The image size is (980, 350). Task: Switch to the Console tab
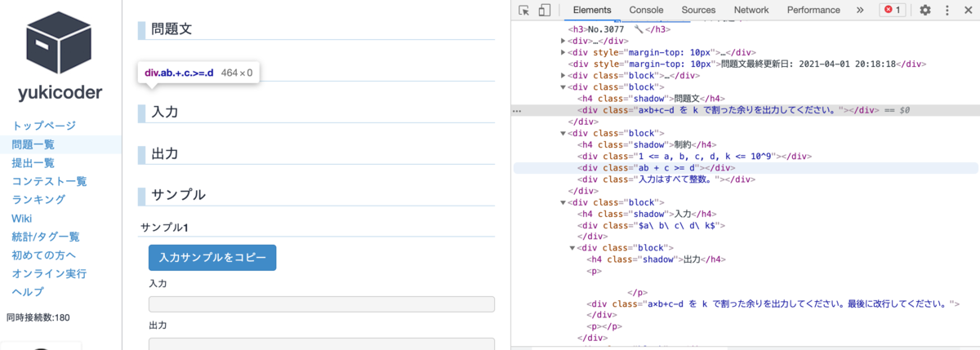pos(646,10)
